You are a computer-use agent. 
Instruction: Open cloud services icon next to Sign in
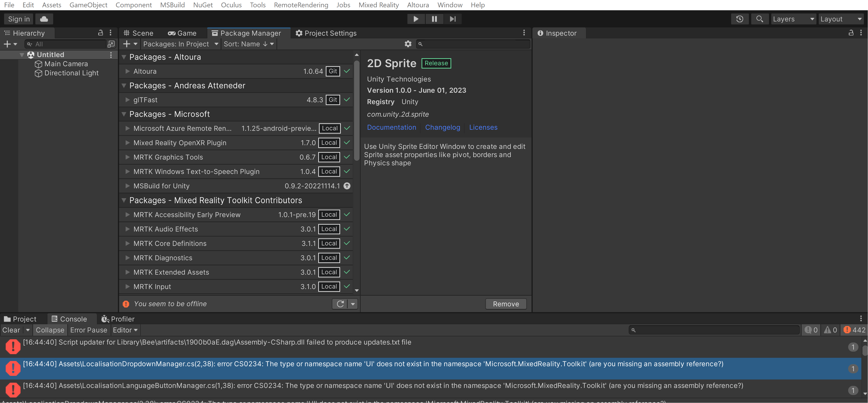click(x=44, y=19)
